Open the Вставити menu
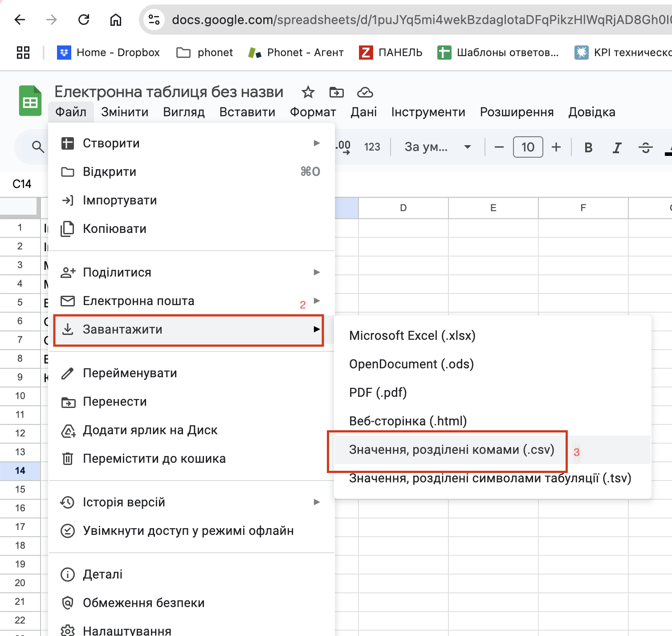Screen dimensions: 672x636 click(247, 112)
